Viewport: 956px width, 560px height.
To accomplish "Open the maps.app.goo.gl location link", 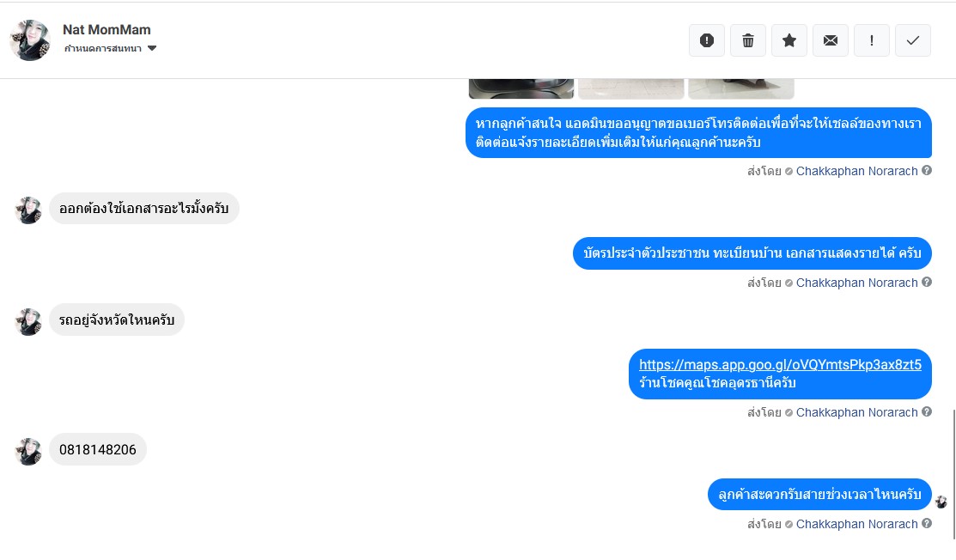I will [x=780, y=365].
